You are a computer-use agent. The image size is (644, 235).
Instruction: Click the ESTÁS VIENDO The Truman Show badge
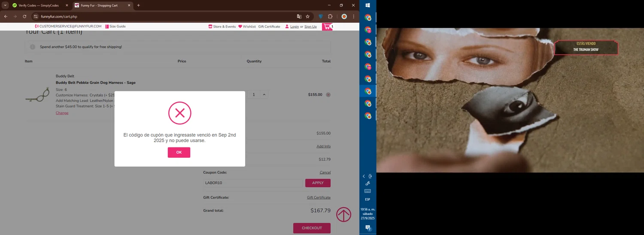(x=586, y=47)
